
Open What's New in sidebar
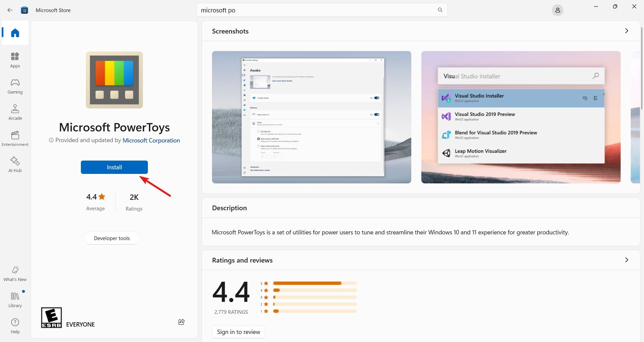15,274
